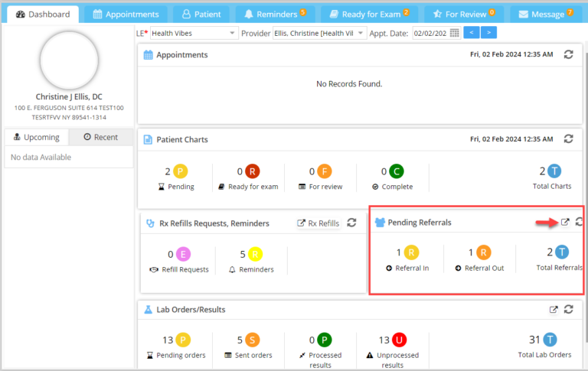Open Lab Orders/Results in new window
Viewport: 588px width, 371px height.
tap(554, 310)
